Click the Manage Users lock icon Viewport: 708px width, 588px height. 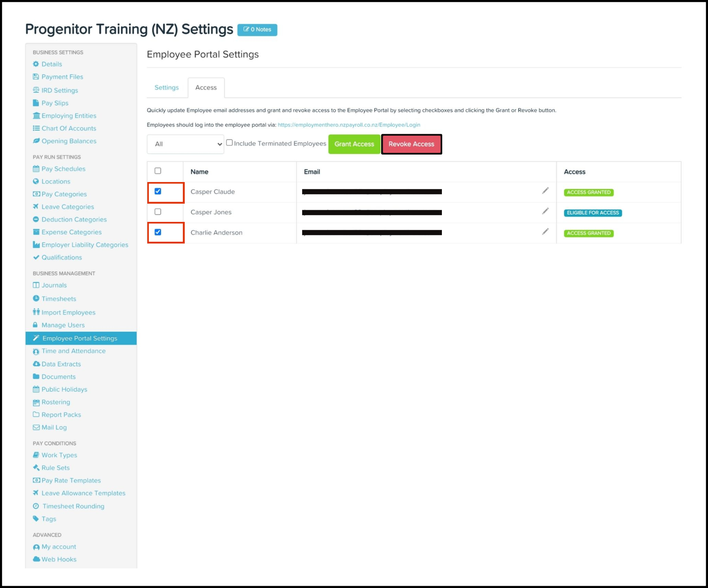point(35,325)
